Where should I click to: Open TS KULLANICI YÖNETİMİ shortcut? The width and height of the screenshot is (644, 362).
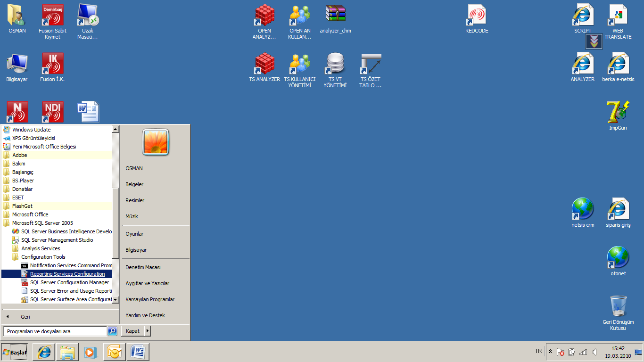(x=300, y=64)
